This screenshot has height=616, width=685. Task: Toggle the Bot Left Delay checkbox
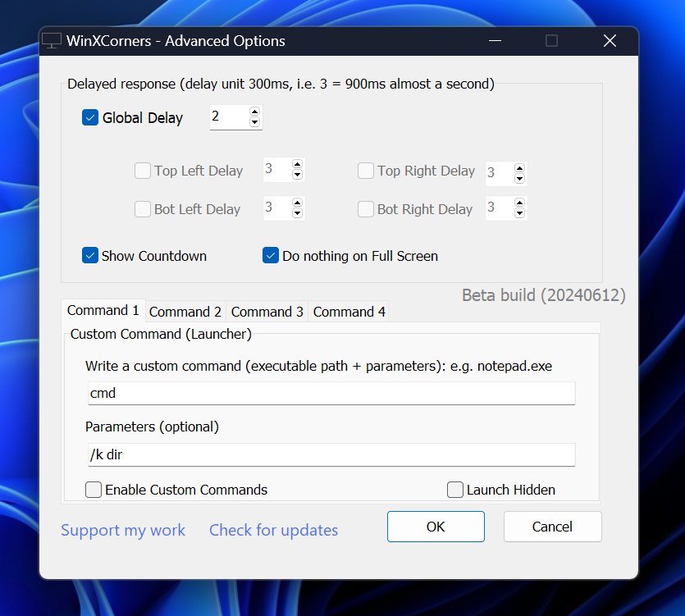click(143, 209)
